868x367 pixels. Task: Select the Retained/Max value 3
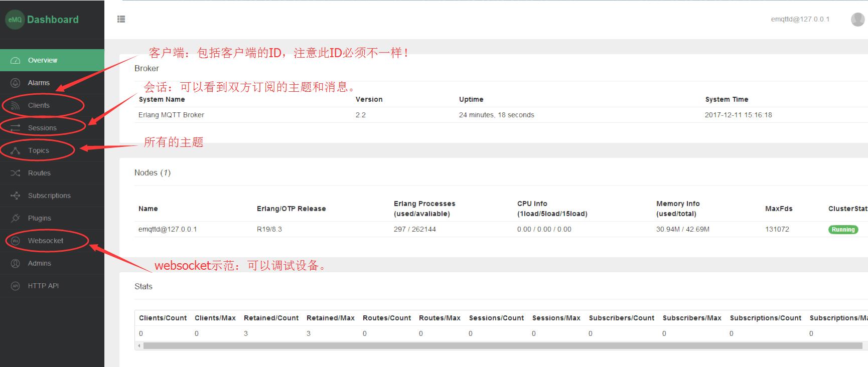click(x=309, y=333)
